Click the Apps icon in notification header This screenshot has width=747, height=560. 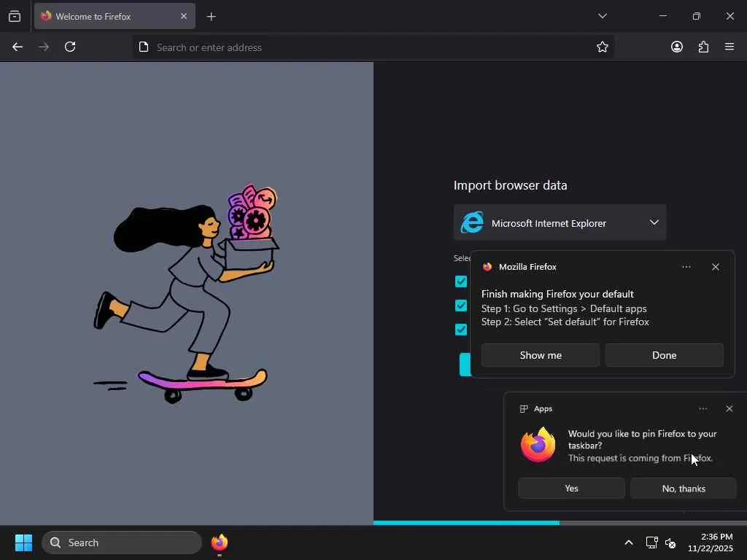pos(524,408)
